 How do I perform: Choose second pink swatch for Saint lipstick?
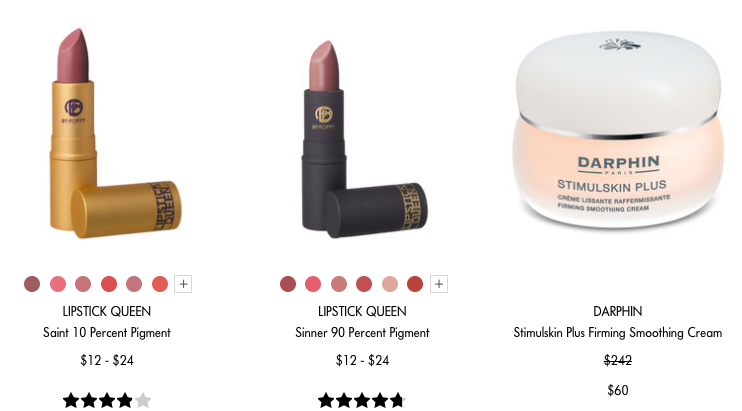[x=58, y=284]
